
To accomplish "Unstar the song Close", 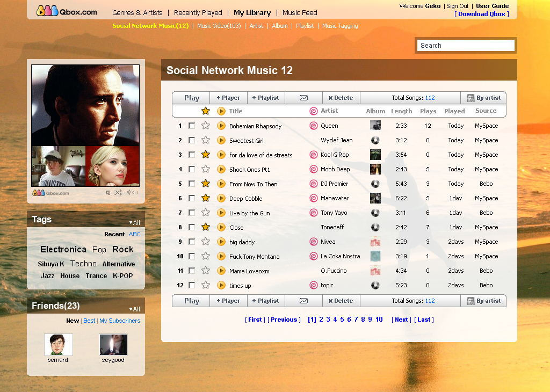I will coord(206,227).
